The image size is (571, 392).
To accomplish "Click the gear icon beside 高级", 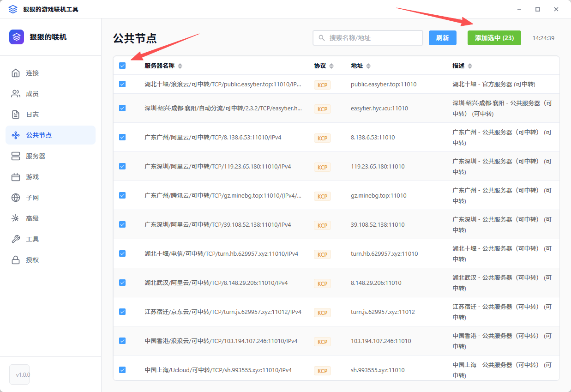I will (x=16, y=218).
